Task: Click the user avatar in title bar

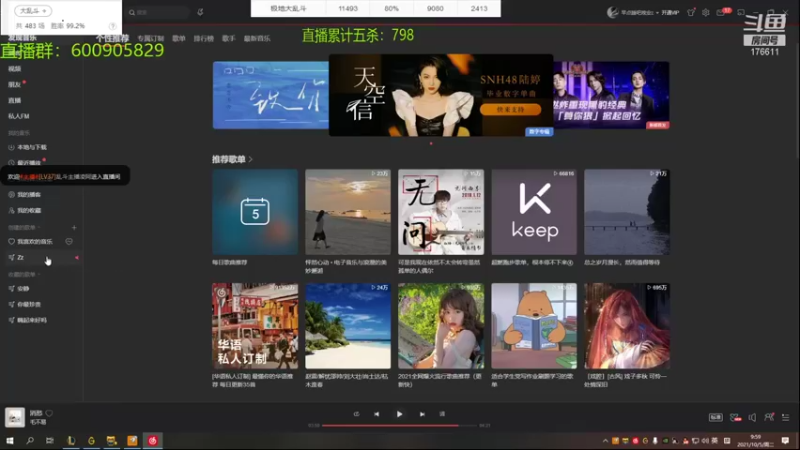Action: (612, 12)
